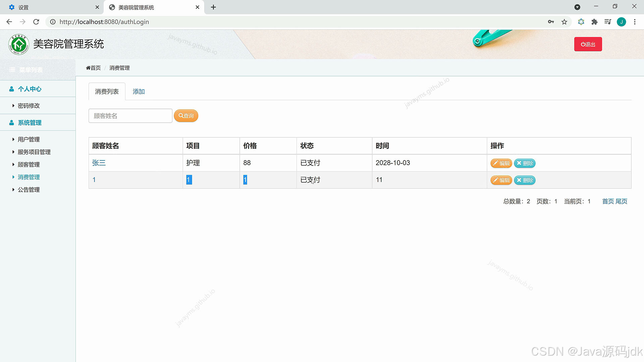Focus the 顾客姓名 search field
644x362 pixels.
tap(130, 116)
